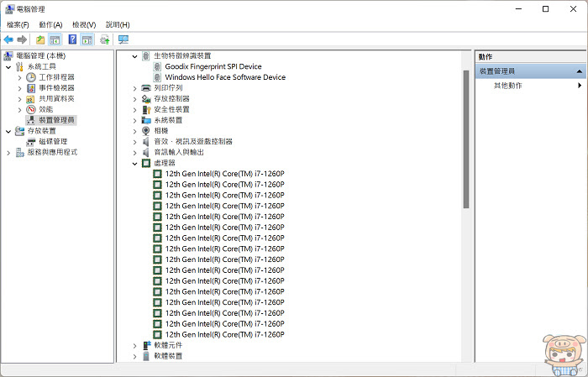This screenshot has width=588, height=377.
Task: Select Goodix Fingerprint SPI Device
Action: 213,66
